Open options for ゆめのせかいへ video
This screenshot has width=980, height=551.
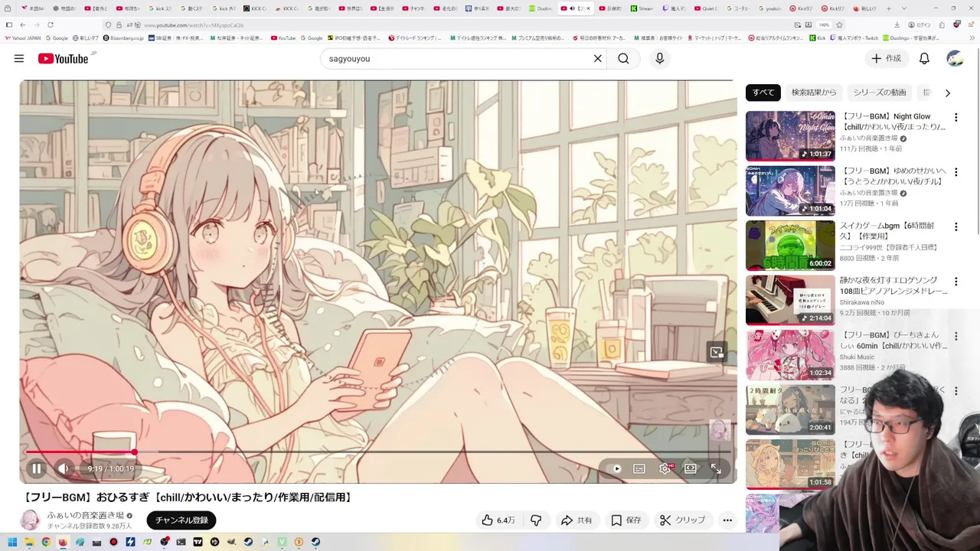point(955,172)
